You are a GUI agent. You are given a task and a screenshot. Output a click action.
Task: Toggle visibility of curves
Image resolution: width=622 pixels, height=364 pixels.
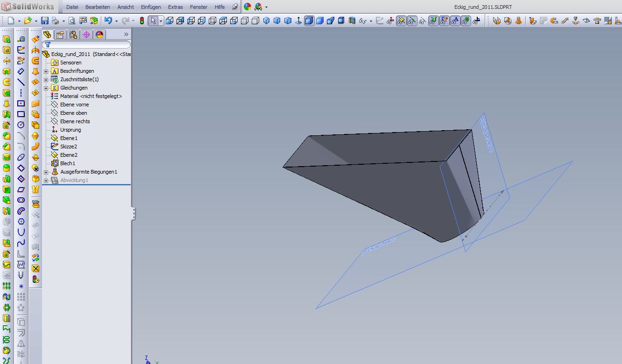click(x=433, y=21)
